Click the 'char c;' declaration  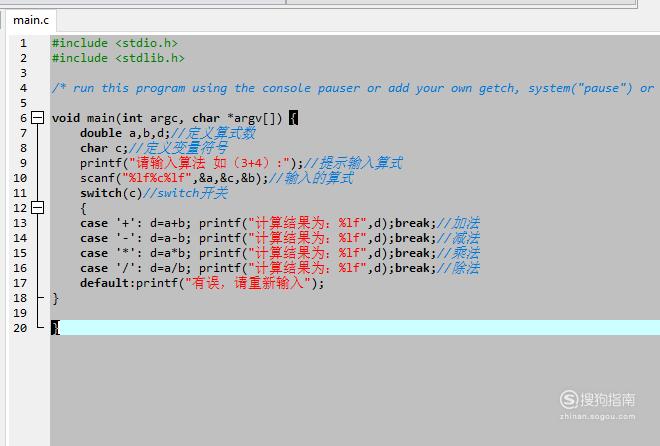(x=104, y=148)
